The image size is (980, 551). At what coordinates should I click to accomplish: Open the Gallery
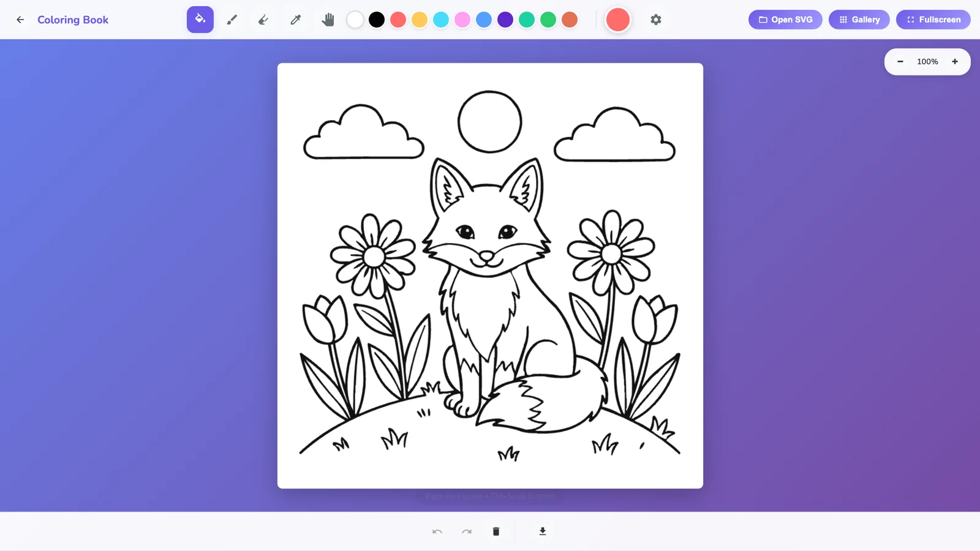859,20
